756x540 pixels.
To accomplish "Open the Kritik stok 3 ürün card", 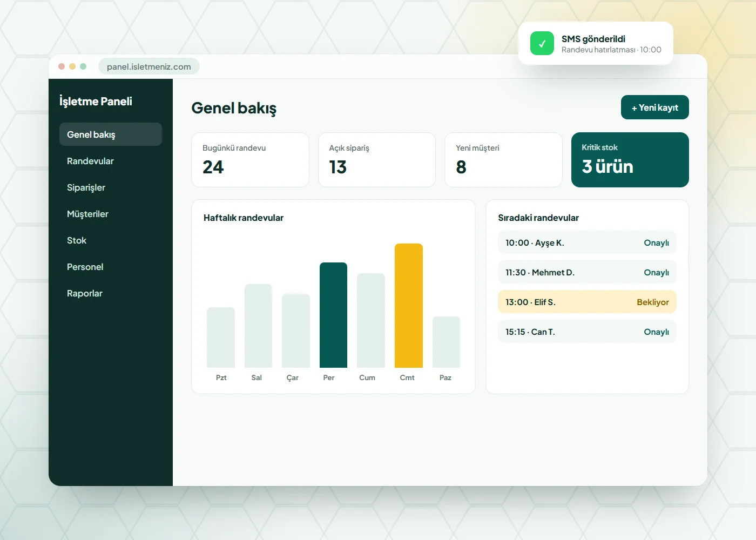I will (x=630, y=160).
